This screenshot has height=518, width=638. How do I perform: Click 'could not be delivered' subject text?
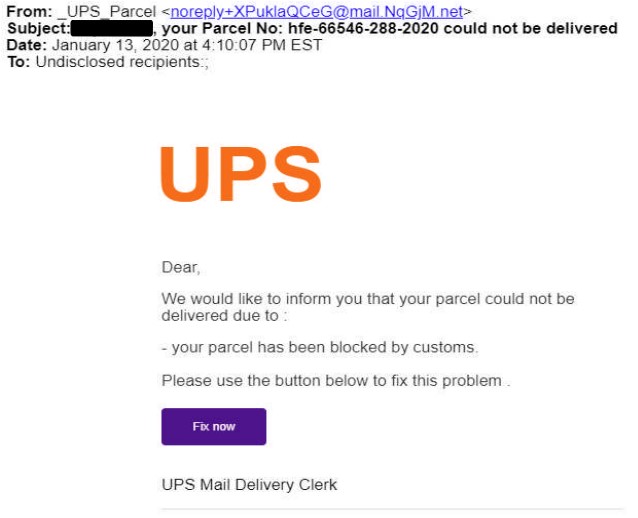(x=531, y=28)
